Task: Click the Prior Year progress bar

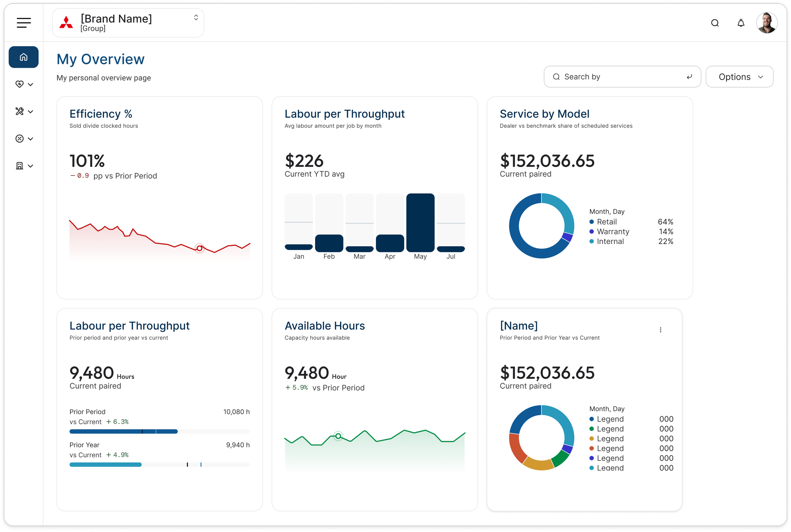Action: pos(159,465)
